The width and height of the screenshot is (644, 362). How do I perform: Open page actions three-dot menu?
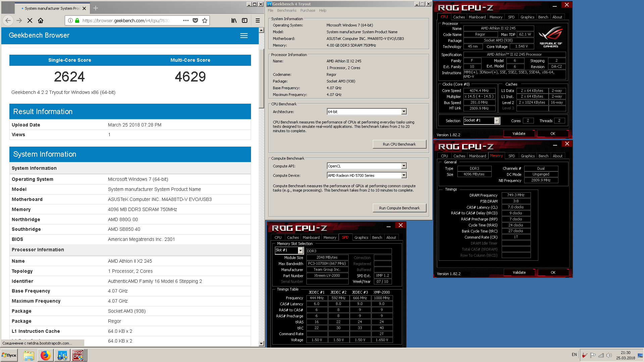(186, 20)
